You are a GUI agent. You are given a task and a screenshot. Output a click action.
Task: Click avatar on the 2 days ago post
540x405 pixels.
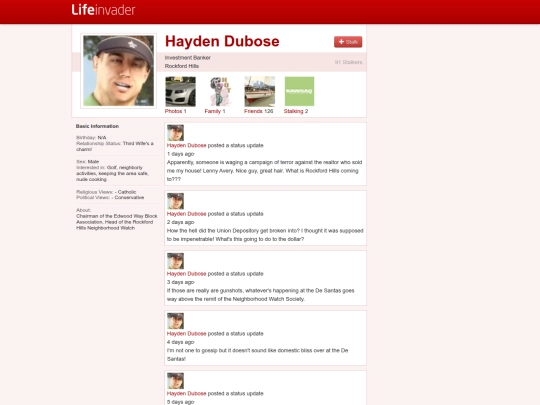coord(175,201)
